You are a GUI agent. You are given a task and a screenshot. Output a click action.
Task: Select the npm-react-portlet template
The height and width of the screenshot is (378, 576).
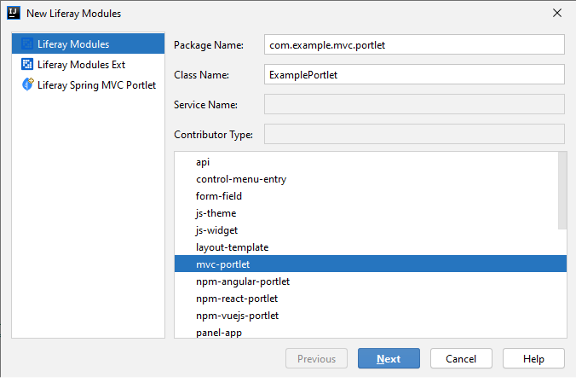(371, 299)
